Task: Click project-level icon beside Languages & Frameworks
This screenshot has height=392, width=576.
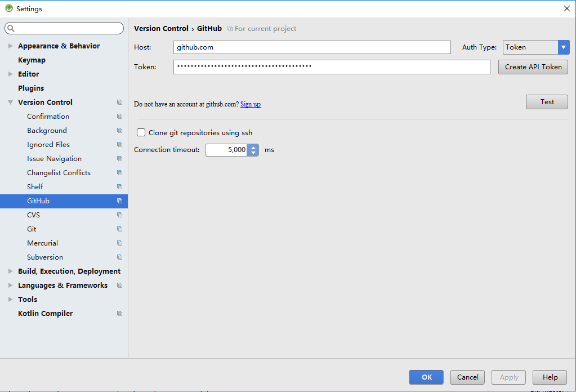Action: pos(119,285)
